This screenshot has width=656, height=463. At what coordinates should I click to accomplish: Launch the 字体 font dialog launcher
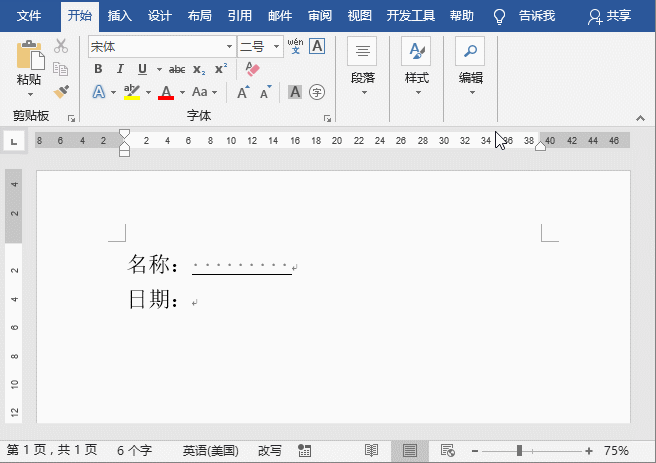327,119
